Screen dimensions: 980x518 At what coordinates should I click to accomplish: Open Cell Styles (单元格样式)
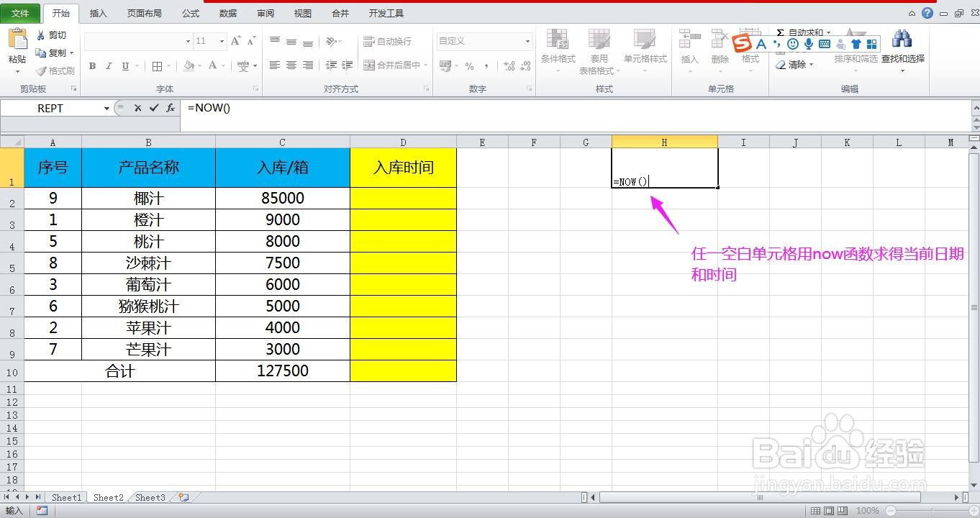point(645,51)
